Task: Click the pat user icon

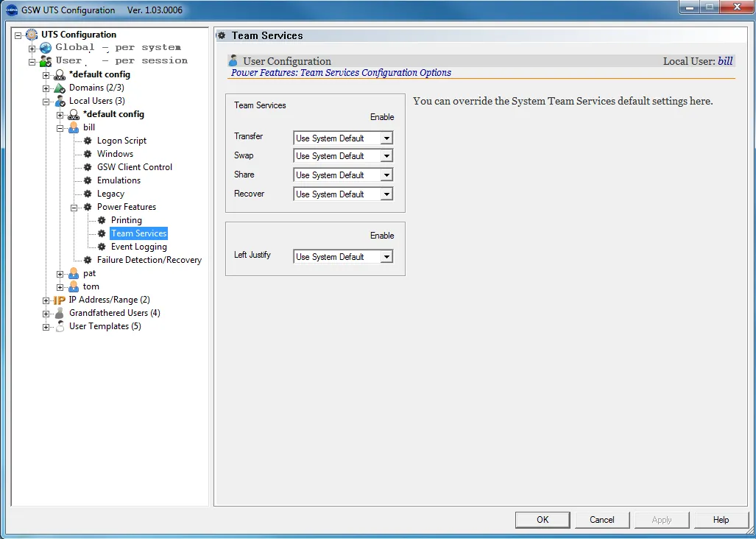Action: 74,274
